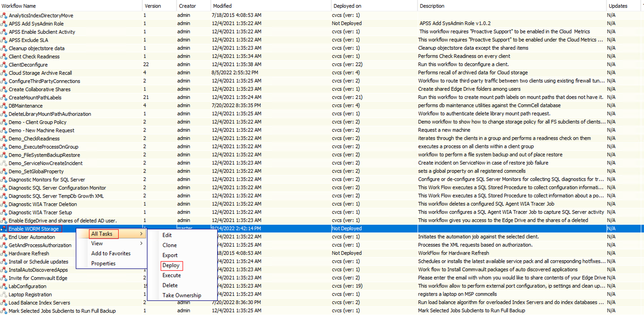644x315 pixels.
Task: Click the Hardware Refresh workflow icon
Action: (4, 253)
